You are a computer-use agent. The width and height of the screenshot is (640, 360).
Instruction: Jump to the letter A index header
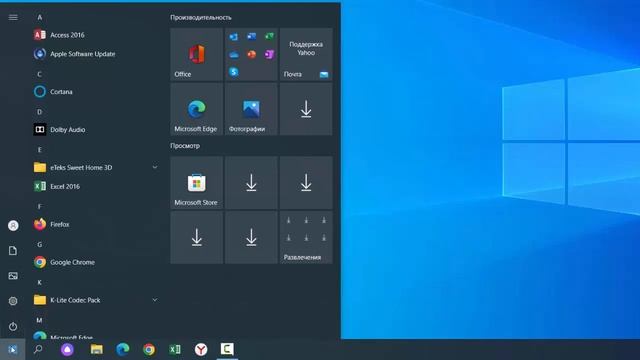pos(40,18)
